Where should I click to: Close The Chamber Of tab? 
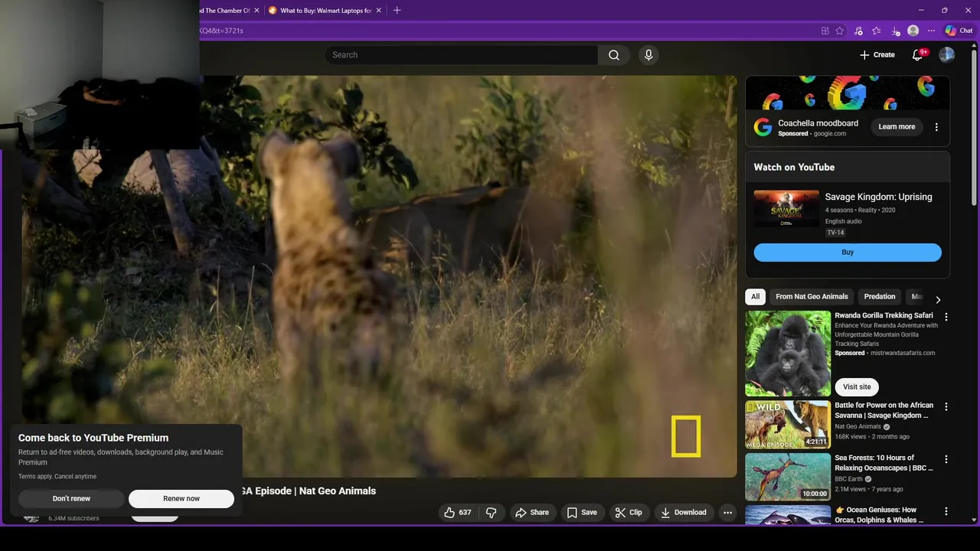pos(256,11)
